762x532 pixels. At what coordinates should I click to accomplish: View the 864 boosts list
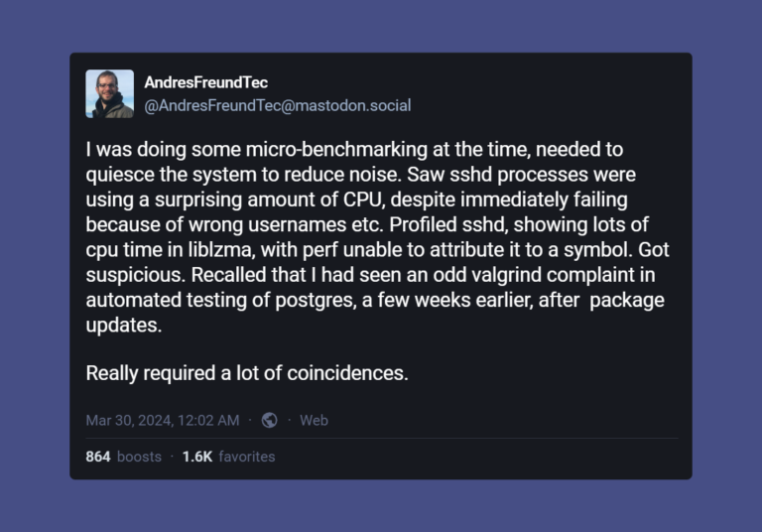point(123,457)
